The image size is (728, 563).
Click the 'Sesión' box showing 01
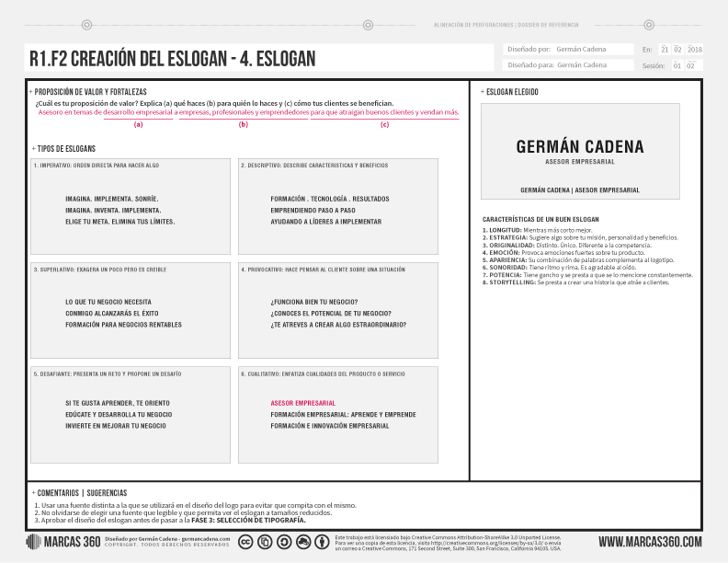tap(677, 65)
